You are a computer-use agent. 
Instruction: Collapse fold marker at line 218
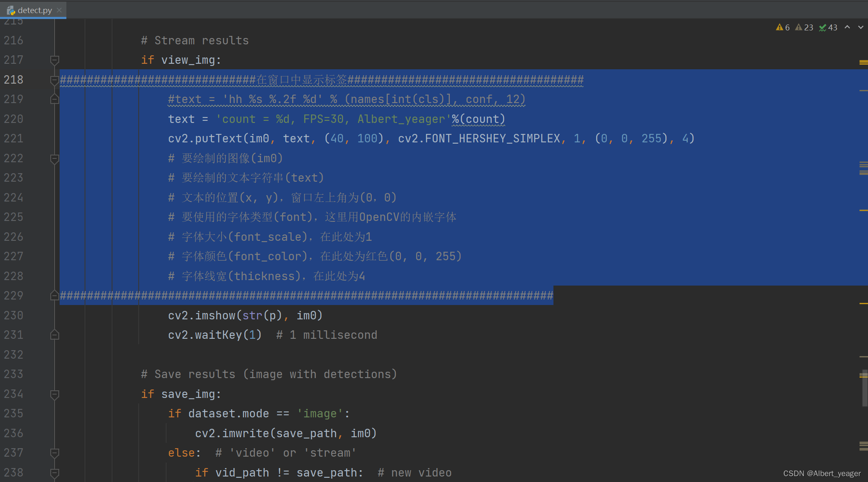[55, 79]
